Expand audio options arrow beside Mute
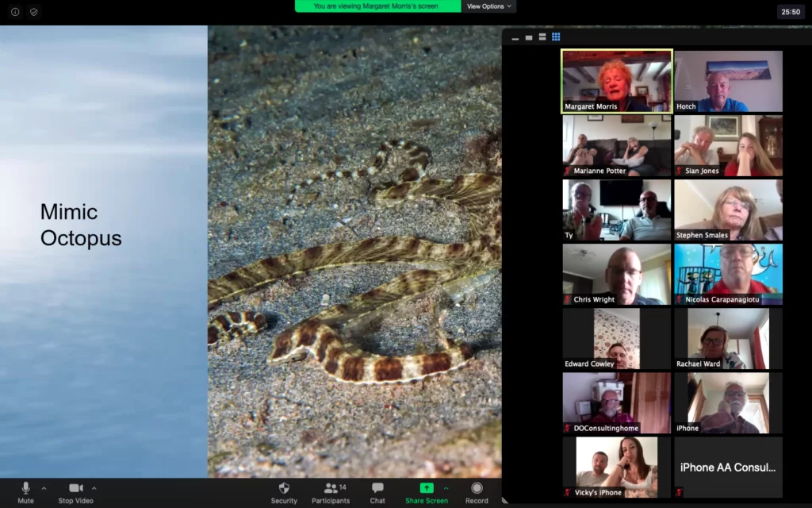812x508 pixels. [x=44, y=488]
